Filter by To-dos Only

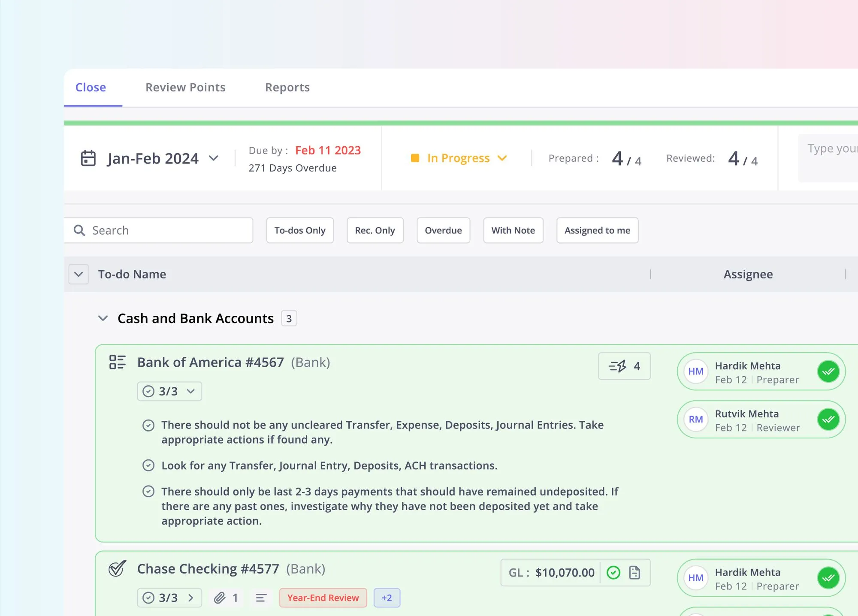[300, 230]
